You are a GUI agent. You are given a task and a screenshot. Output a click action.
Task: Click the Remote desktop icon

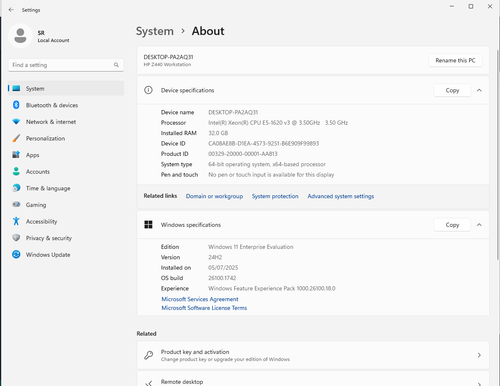tap(149, 383)
